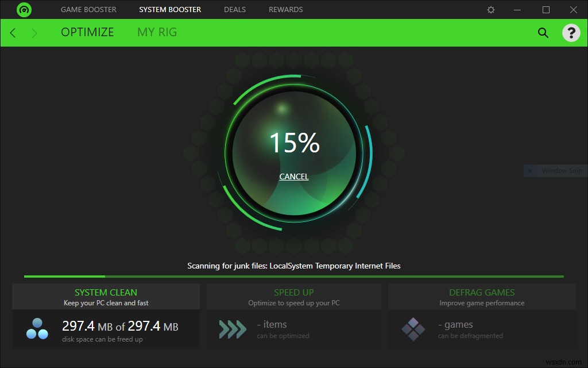Open the Deals section
The width and height of the screenshot is (588, 368).
click(x=234, y=9)
